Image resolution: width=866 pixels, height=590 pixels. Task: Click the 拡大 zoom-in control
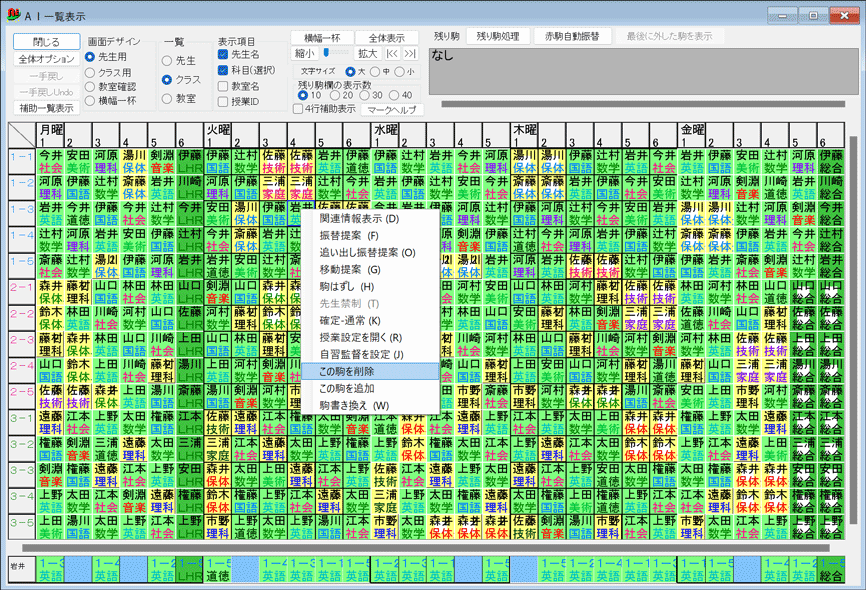click(x=366, y=52)
